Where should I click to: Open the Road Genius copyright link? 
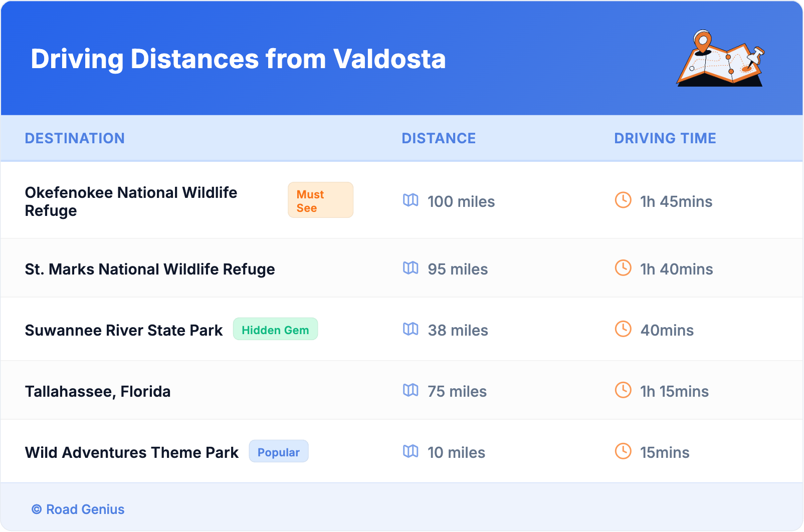tap(78, 509)
